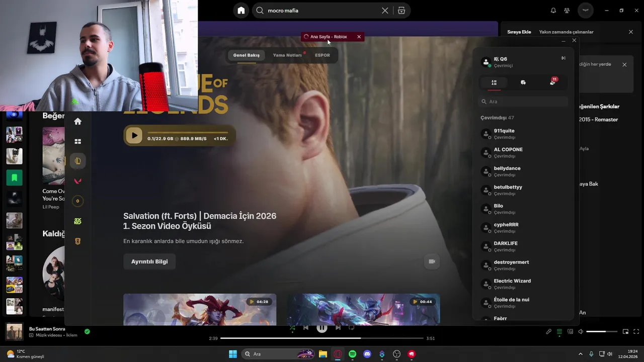Skip to previous track in Spotify

click(x=305, y=328)
